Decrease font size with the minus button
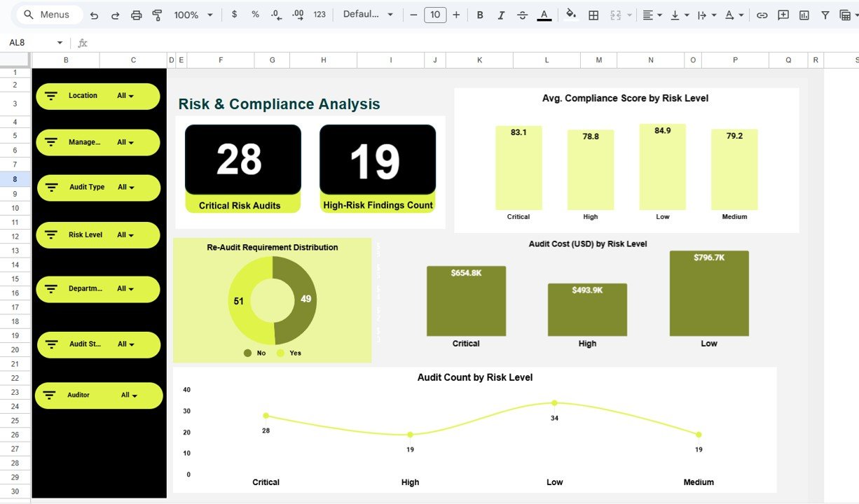Screen dimensions: 859x504 414,14
